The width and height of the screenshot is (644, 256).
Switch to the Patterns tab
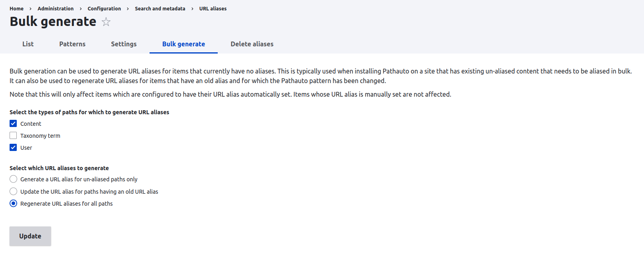(x=72, y=44)
